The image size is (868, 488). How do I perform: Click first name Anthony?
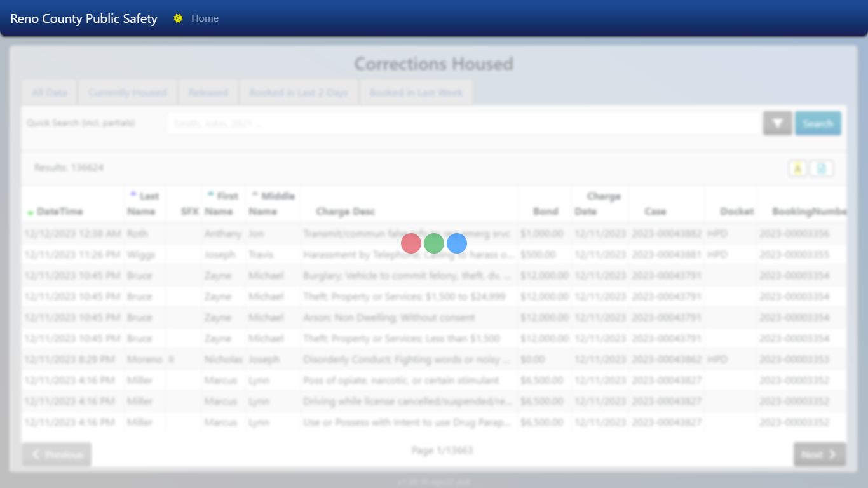pyautogui.click(x=222, y=234)
